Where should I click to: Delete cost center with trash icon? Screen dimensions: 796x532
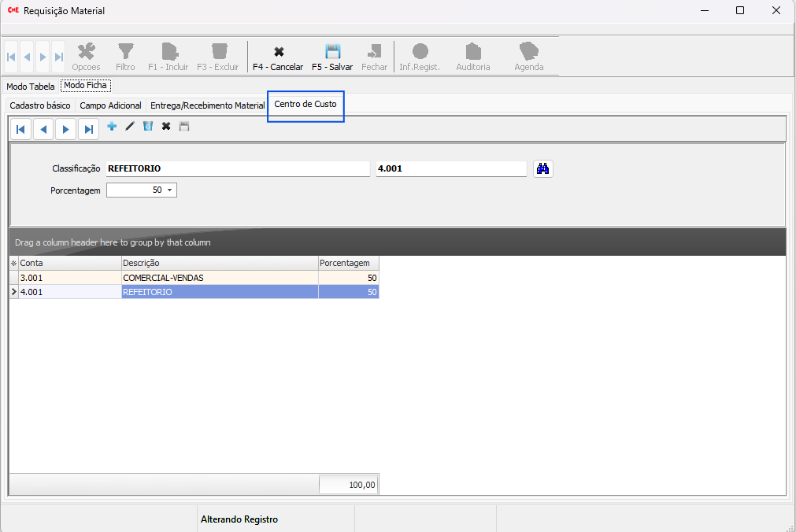pyautogui.click(x=148, y=126)
